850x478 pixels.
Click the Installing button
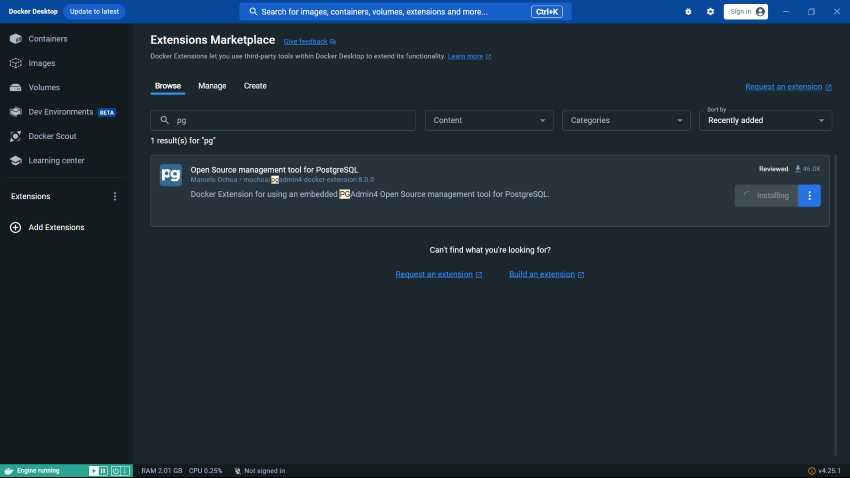coord(767,196)
